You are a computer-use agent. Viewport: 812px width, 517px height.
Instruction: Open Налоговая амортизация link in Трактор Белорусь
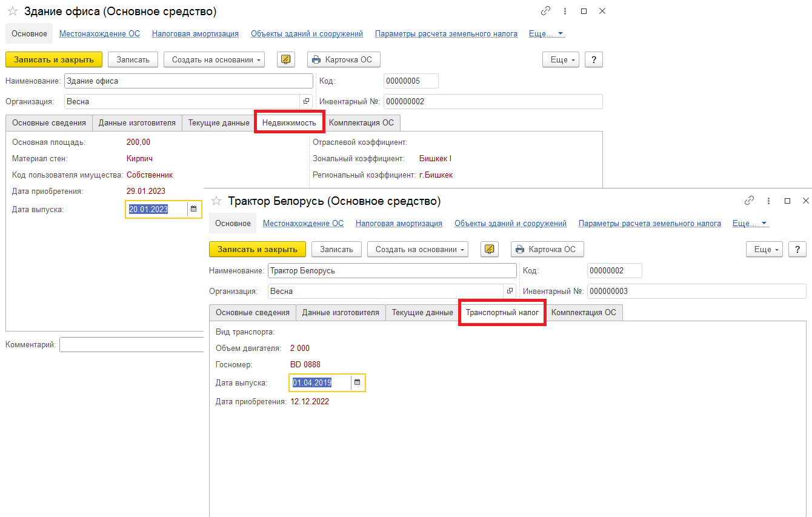pos(399,223)
